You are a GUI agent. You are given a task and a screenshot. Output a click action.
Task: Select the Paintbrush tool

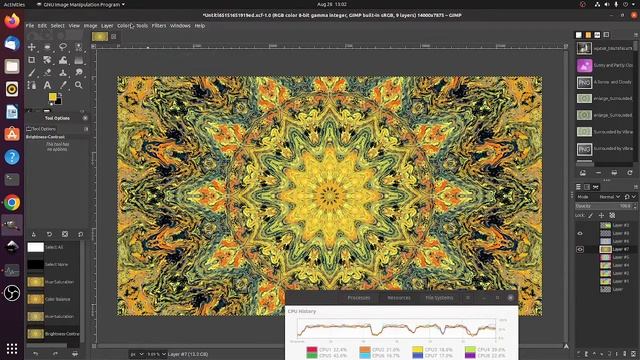point(31,73)
